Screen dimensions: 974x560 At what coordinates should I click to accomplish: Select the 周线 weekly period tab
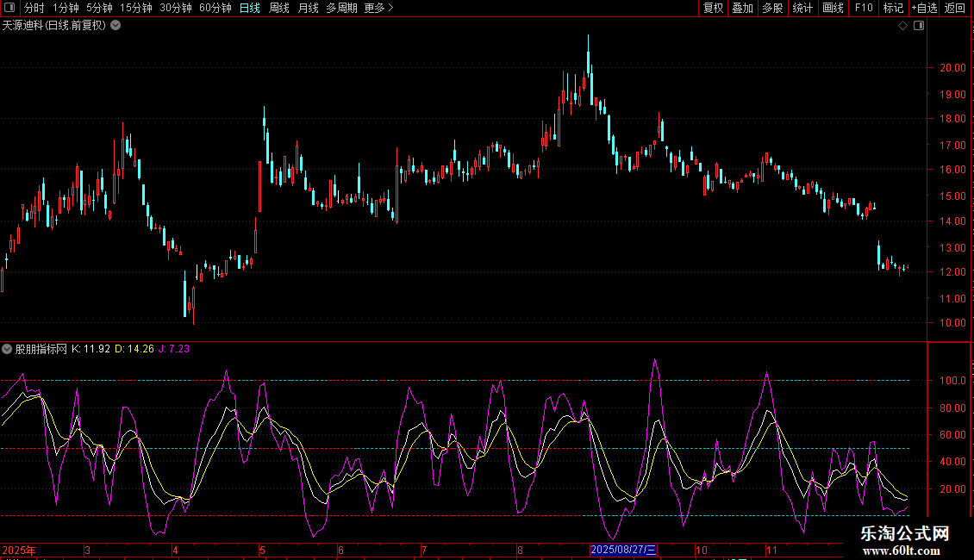pyautogui.click(x=279, y=8)
